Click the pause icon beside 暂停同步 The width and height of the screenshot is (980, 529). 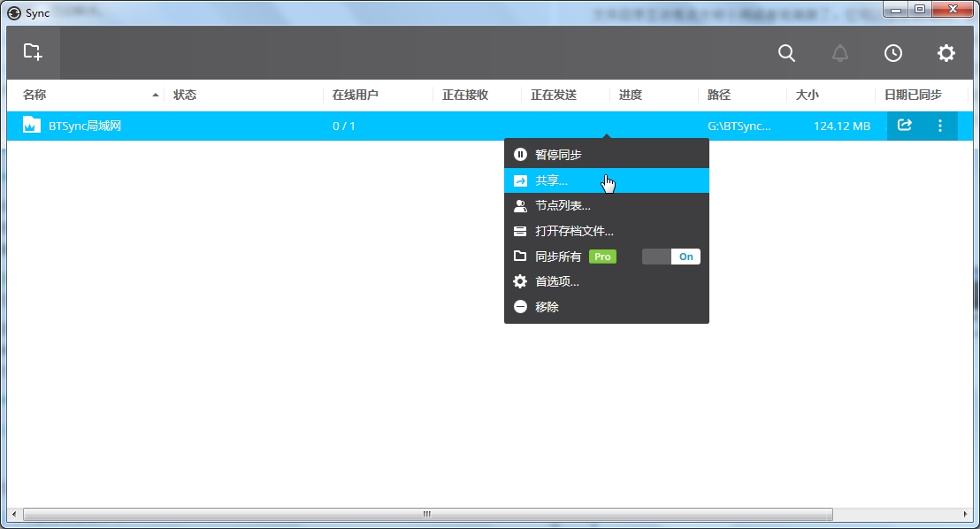coord(520,155)
